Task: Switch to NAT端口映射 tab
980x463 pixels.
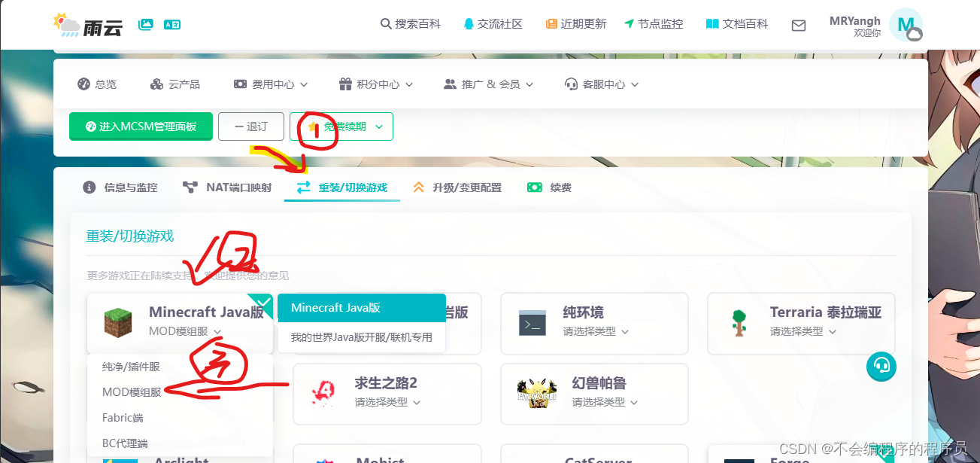Action: click(x=227, y=187)
